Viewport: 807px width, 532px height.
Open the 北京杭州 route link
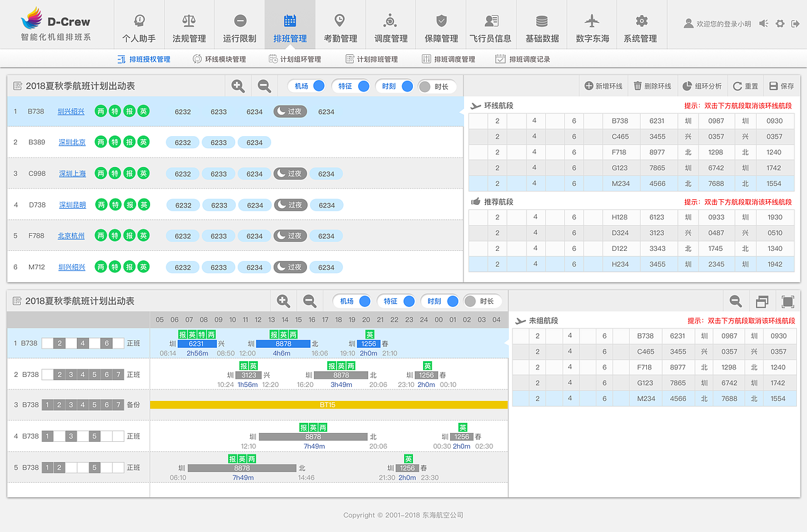pos(71,236)
